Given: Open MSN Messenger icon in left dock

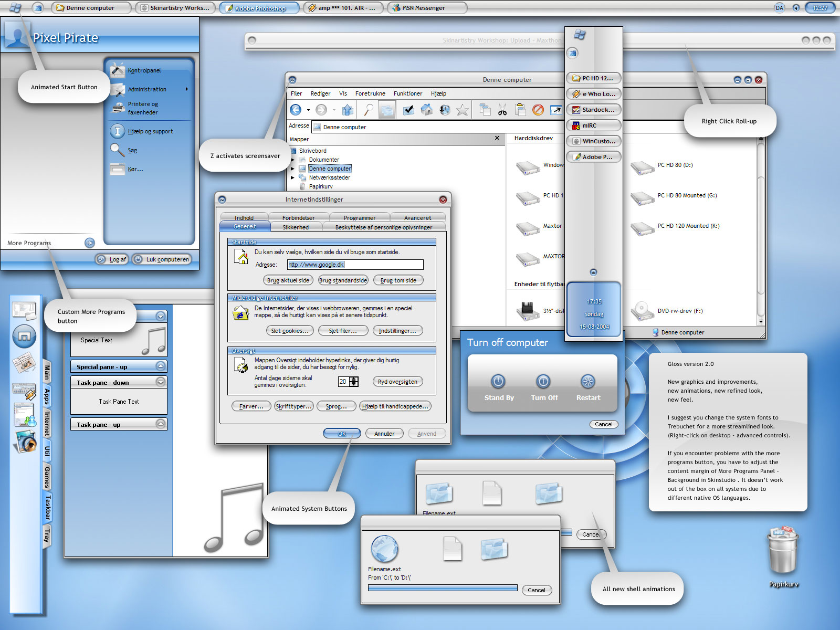Looking at the screenshot, I should pos(24,415).
